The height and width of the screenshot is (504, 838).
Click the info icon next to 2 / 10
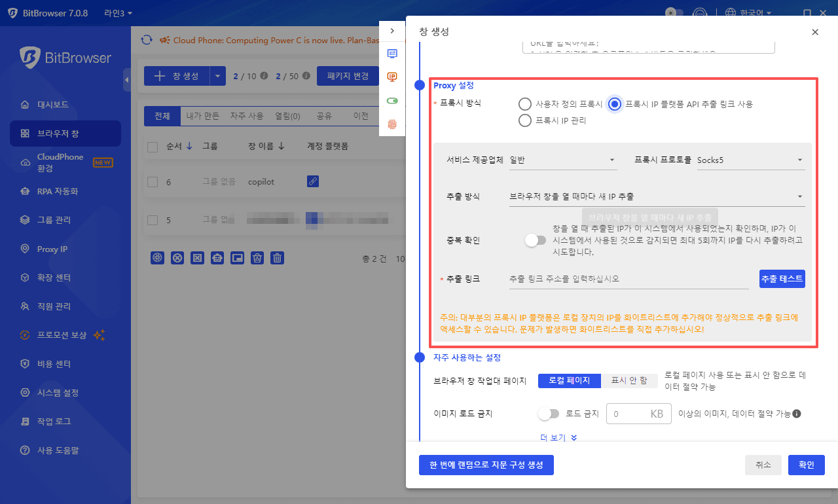click(264, 76)
